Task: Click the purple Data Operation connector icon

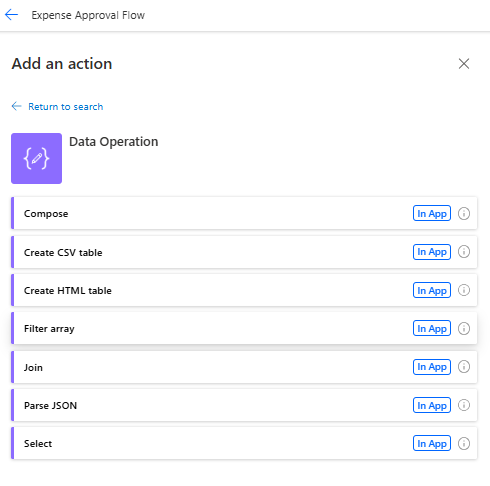Action: 36,158
